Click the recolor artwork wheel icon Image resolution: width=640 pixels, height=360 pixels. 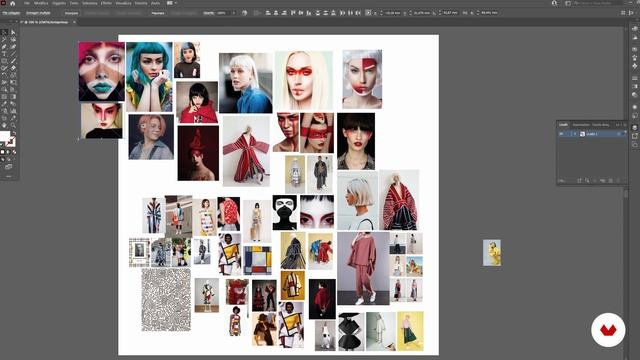[244, 13]
